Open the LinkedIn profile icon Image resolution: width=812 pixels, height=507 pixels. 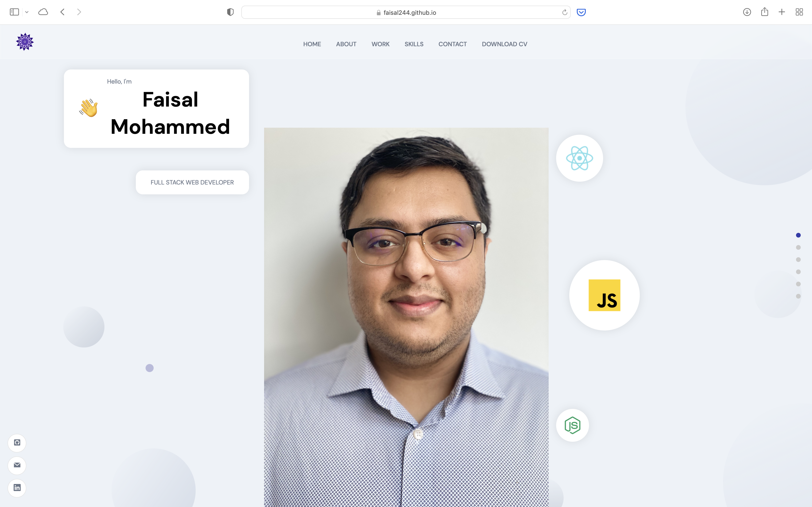17,488
